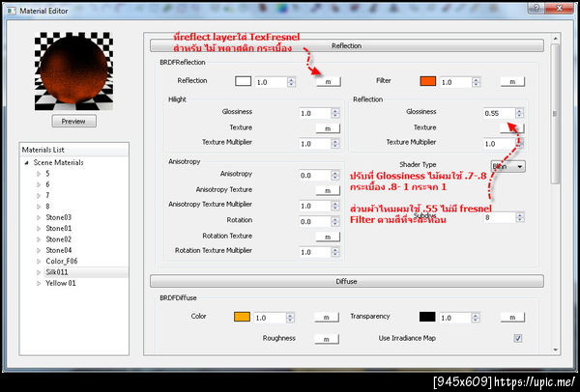Select the Stone03 material
Image resolution: width=580 pixels, height=392 pixels.
tap(58, 217)
